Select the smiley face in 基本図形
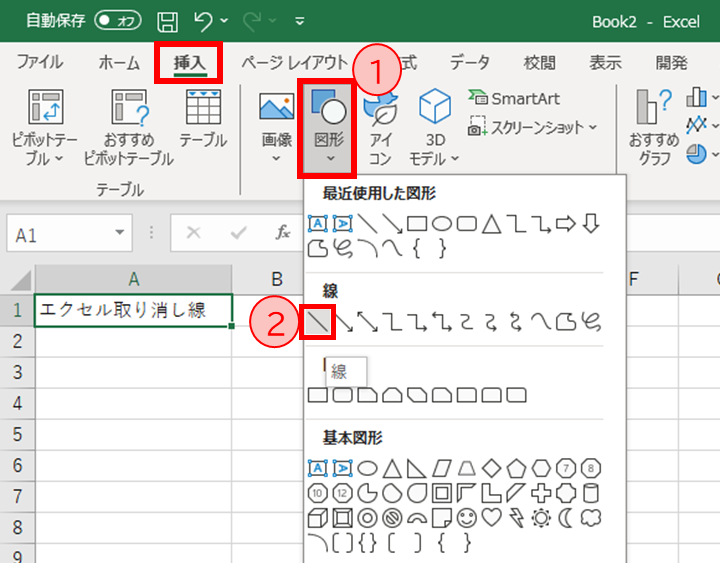 pos(467,518)
